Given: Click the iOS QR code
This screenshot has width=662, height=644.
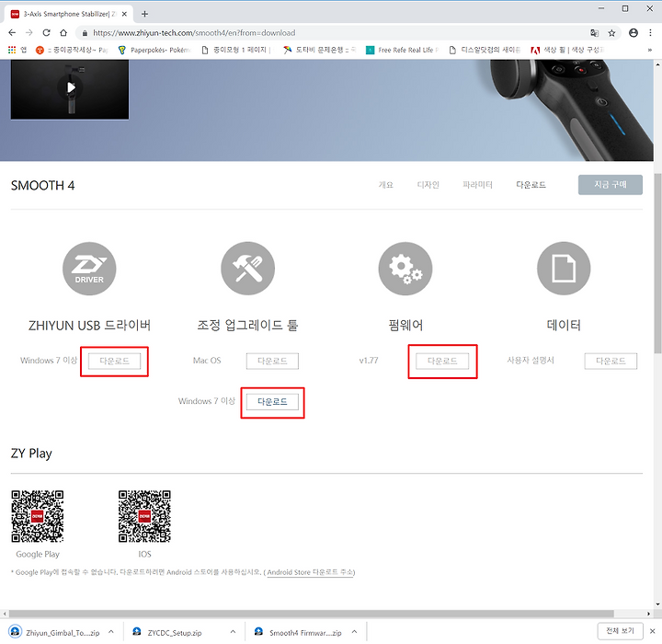Looking at the screenshot, I should pyautogui.click(x=144, y=516).
